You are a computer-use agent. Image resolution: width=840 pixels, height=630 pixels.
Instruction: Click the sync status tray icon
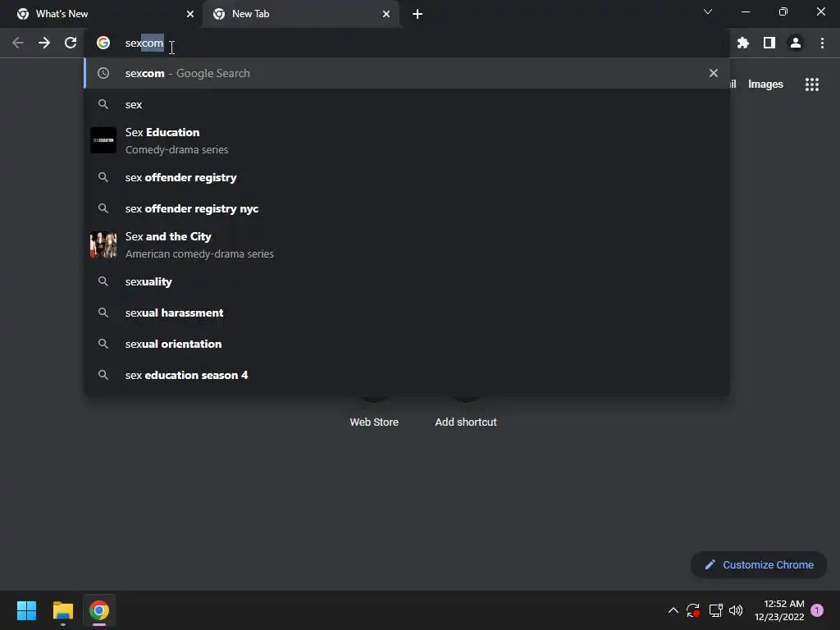[693, 610]
